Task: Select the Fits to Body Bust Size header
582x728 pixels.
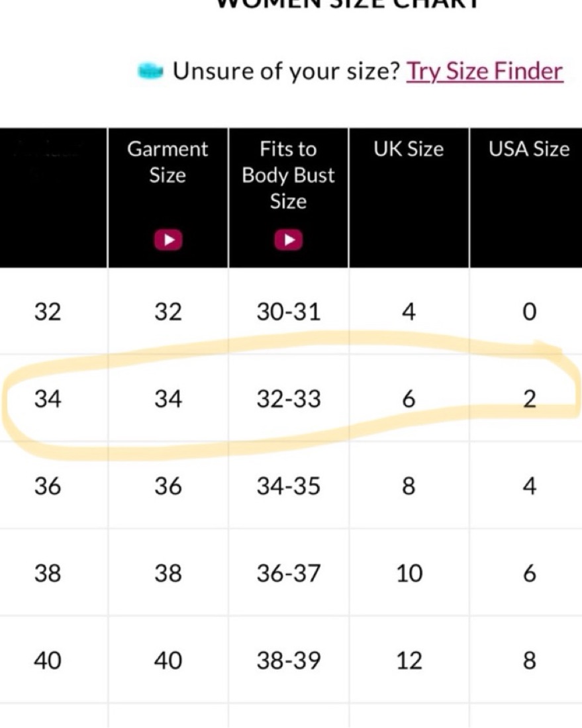Action: 288,175
